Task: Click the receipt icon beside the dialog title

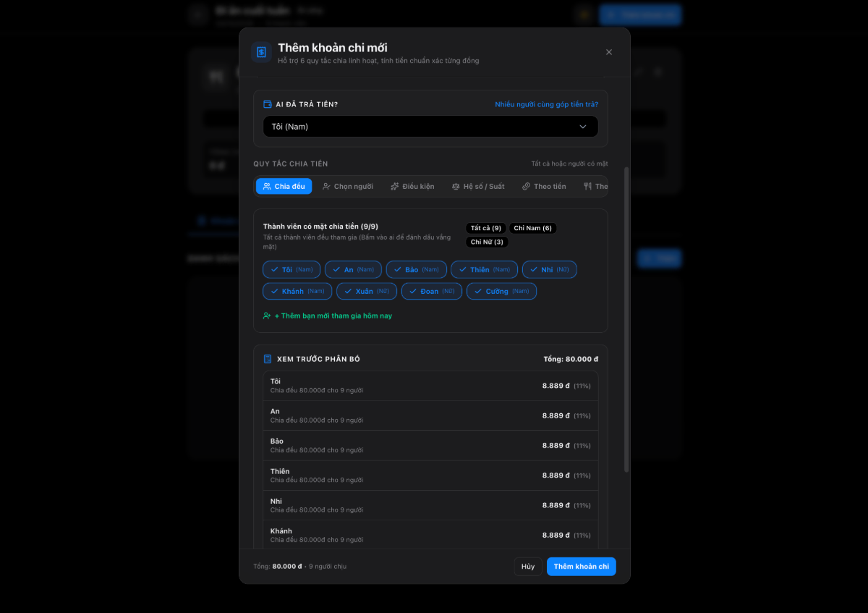Action: tap(261, 52)
